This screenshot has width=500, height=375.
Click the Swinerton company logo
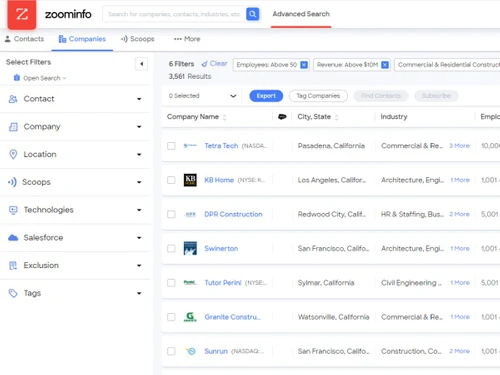(190, 248)
